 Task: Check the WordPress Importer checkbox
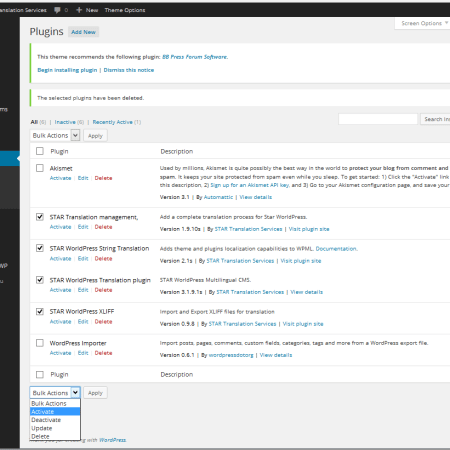click(40, 343)
